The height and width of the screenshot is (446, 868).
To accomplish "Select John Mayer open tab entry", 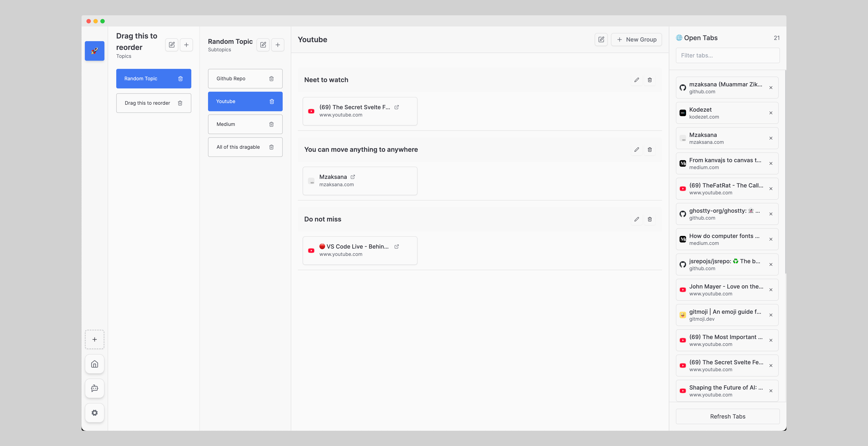I will (x=727, y=290).
